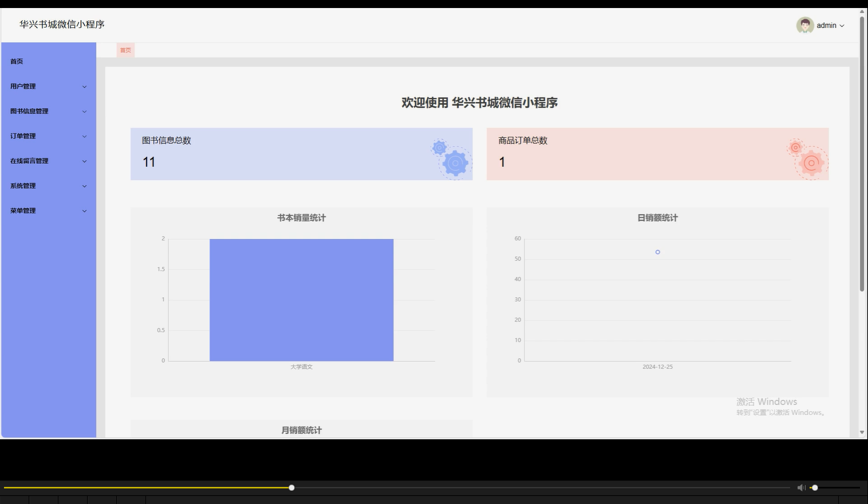Screen dimensions: 868x504
Task: Click the count 11 on the book card
Action: 149,162
